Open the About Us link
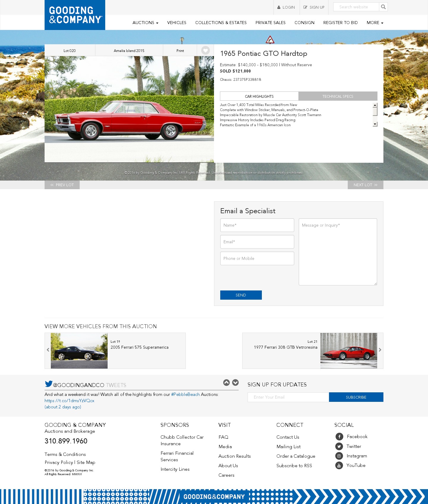Viewport: 428px width, 504px height. 228,466
